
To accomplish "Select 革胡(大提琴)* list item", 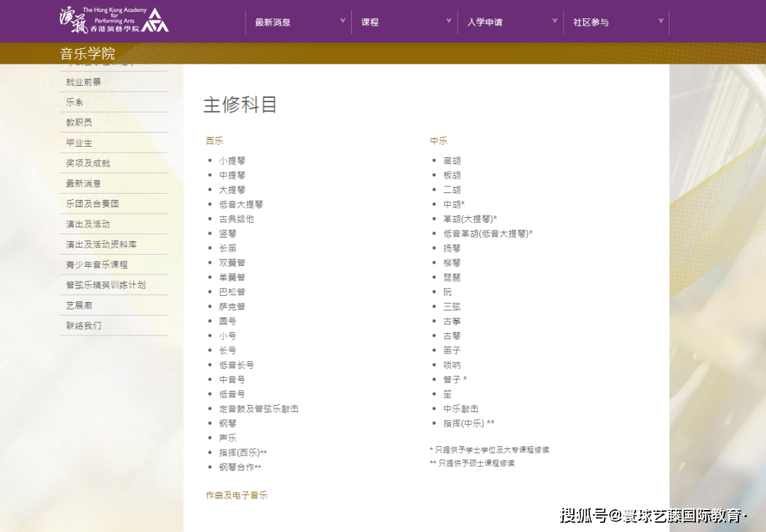I will tap(470, 219).
